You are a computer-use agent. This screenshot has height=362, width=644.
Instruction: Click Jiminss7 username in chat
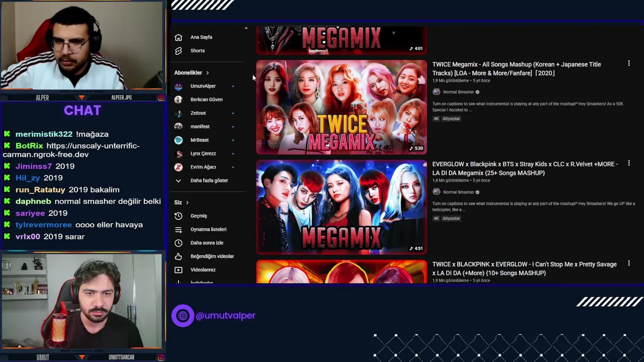[x=34, y=166]
